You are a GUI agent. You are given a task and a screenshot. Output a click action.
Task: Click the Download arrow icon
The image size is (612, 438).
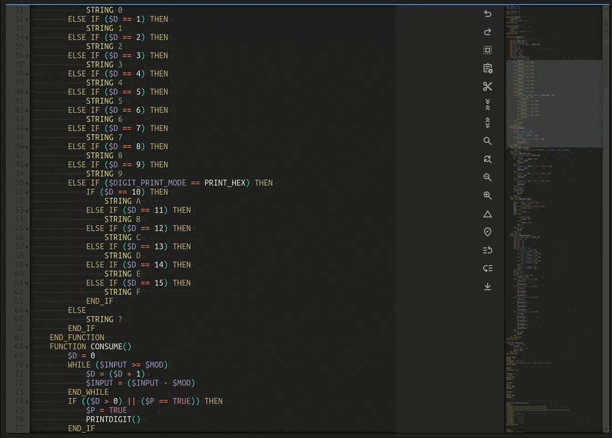[487, 287]
